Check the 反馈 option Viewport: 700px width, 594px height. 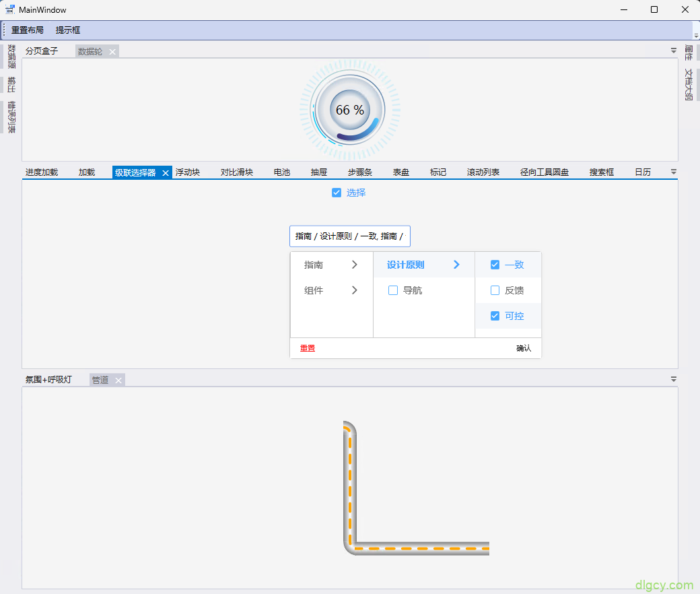coord(495,290)
